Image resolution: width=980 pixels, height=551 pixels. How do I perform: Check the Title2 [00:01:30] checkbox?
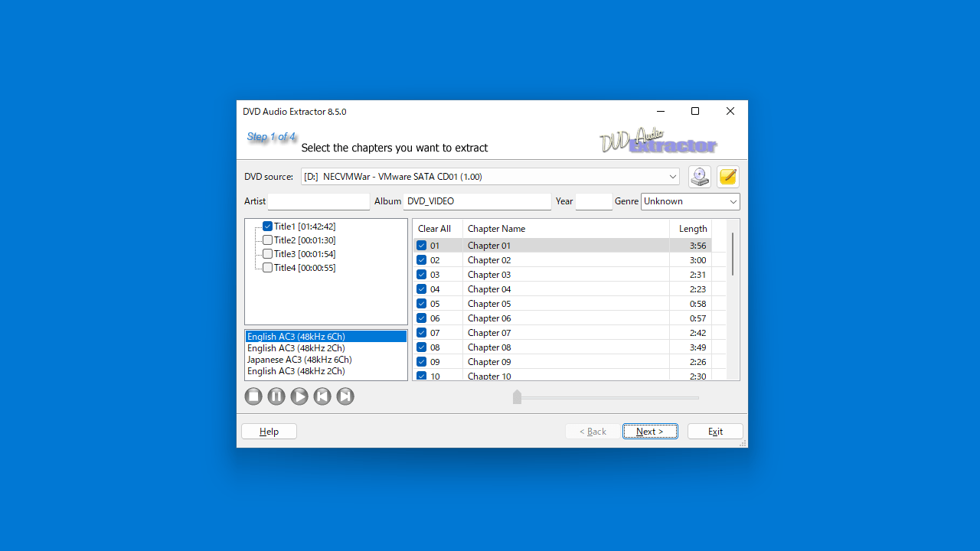[267, 240]
